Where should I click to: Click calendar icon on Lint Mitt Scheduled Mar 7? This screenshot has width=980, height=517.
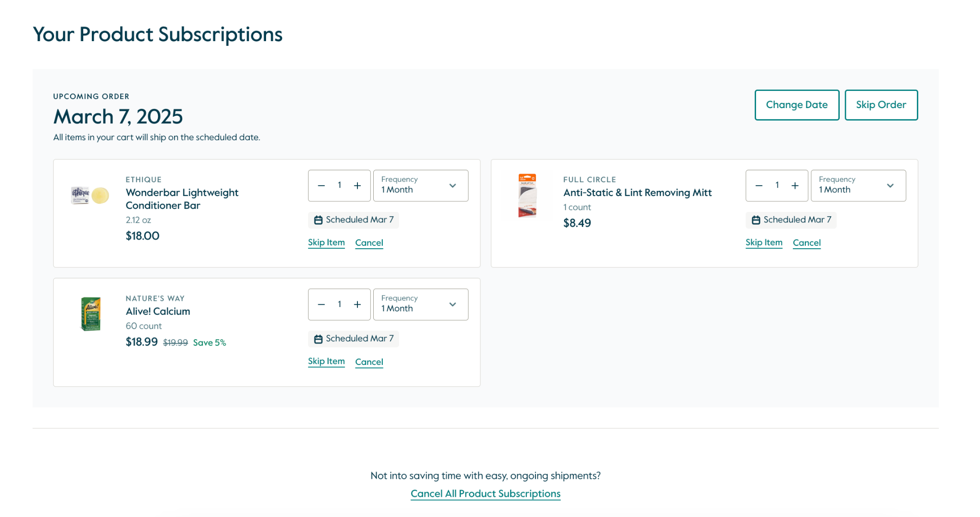(756, 220)
